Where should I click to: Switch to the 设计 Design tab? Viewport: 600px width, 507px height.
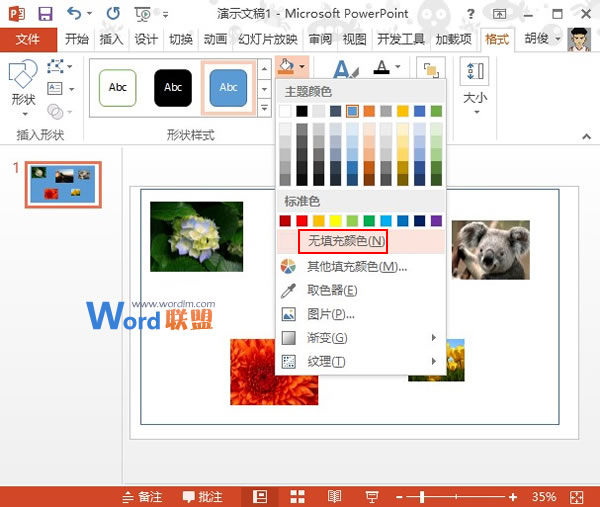click(x=146, y=39)
